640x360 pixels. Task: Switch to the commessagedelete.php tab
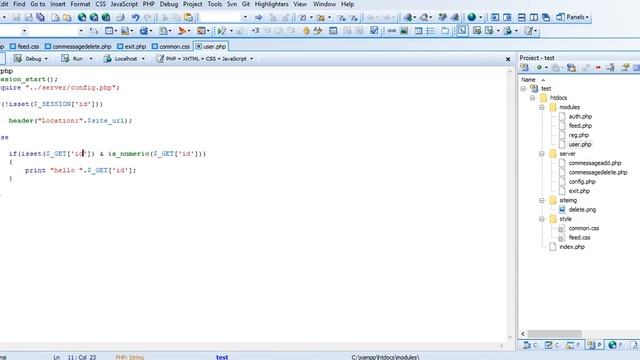tap(78, 47)
